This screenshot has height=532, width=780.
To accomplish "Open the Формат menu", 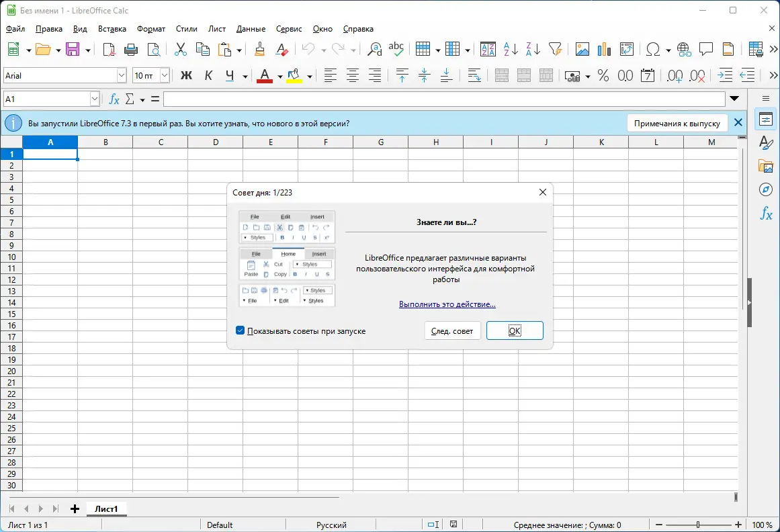I will 150,29.
